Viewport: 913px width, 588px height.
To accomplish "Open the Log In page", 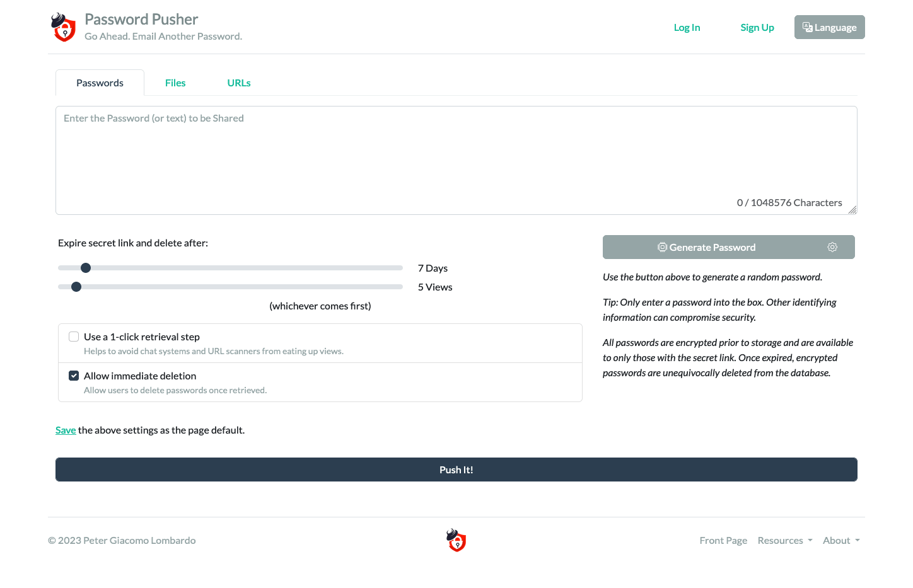I will pyautogui.click(x=687, y=27).
